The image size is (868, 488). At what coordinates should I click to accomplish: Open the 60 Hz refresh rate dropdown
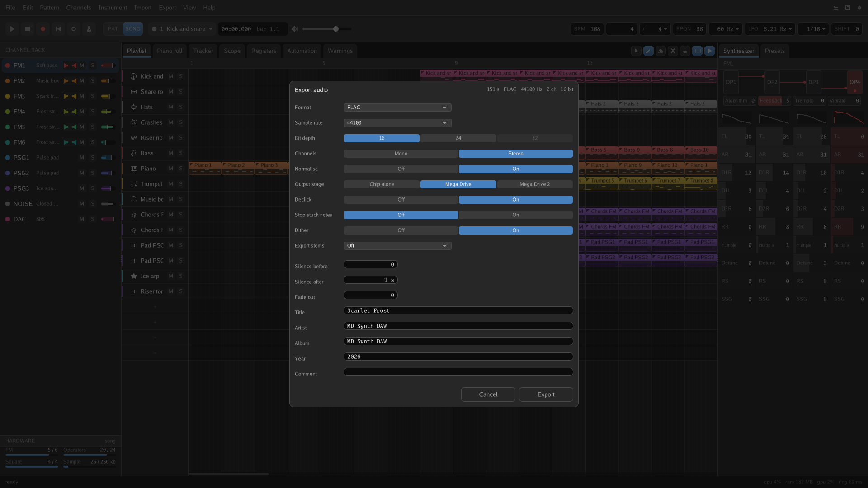tap(726, 29)
